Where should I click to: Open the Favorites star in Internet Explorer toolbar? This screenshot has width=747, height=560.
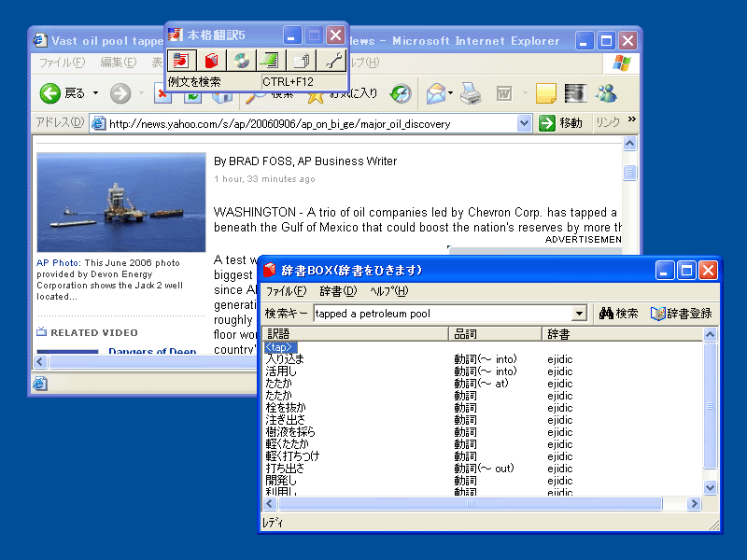316,96
